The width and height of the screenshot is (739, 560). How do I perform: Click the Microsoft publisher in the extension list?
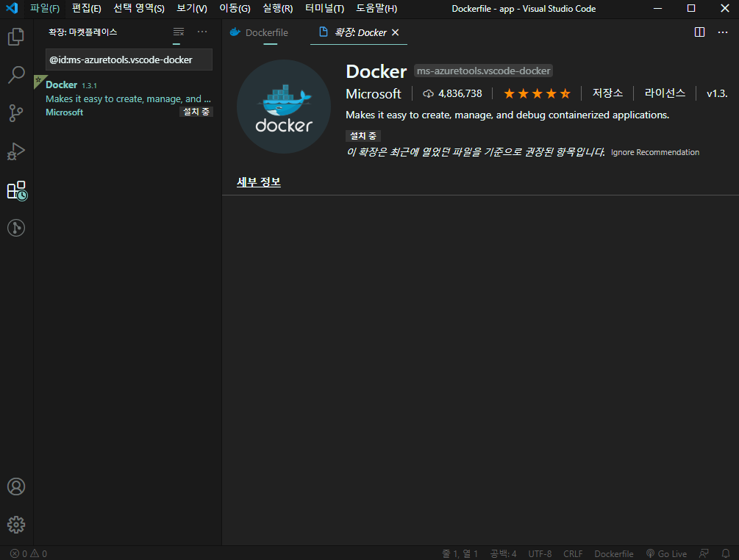click(64, 112)
